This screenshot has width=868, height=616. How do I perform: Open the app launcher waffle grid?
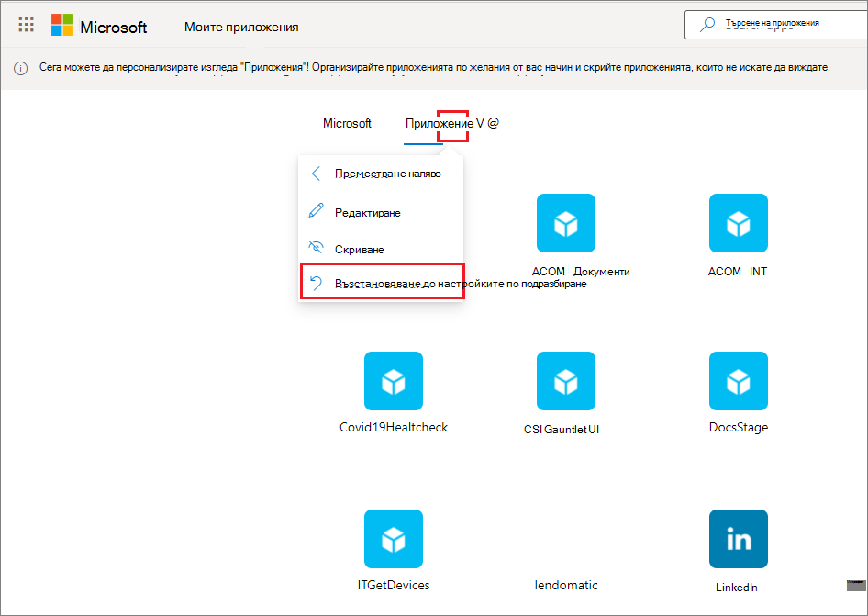click(26, 25)
